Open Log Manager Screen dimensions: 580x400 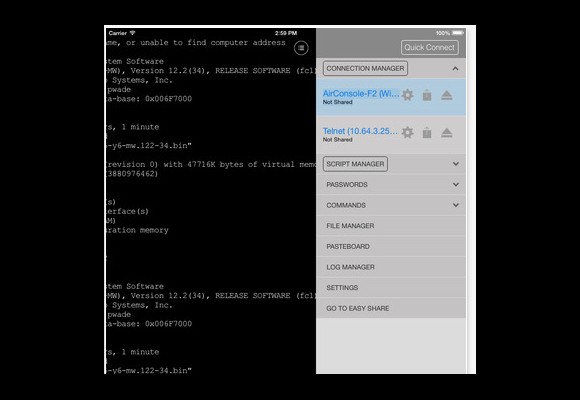[x=391, y=267]
